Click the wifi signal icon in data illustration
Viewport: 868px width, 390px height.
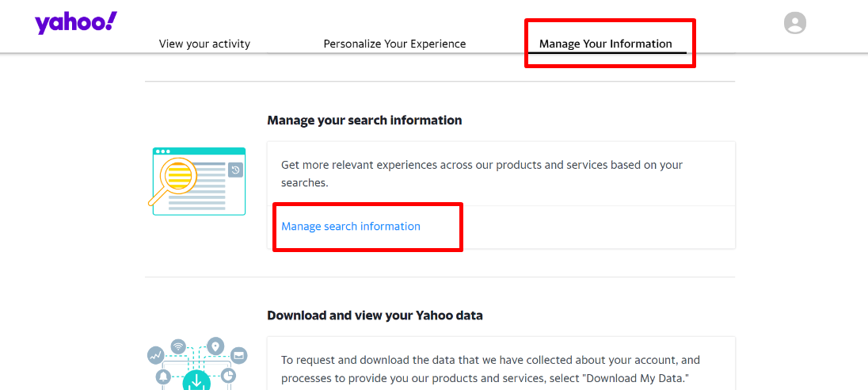tap(178, 347)
